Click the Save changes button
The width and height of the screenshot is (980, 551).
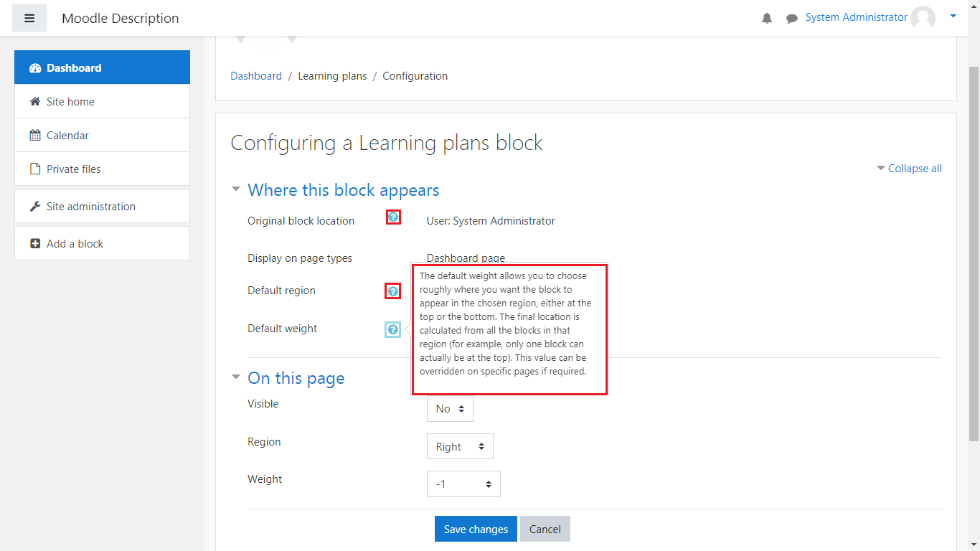(476, 529)
